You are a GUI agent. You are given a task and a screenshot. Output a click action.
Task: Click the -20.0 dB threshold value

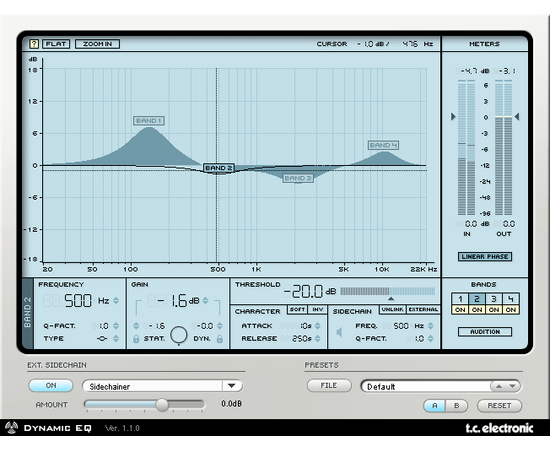(x=304, y=291)
